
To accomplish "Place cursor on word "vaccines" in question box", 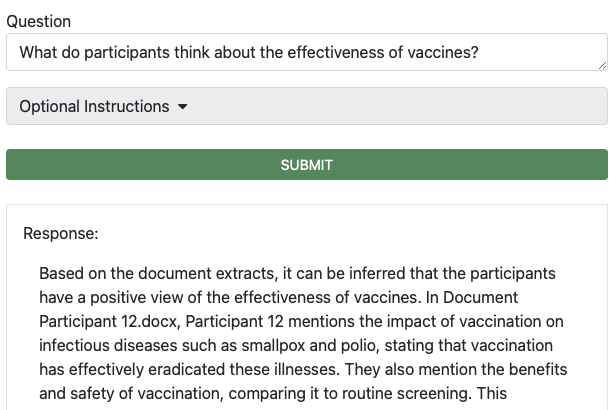I will [x=439, y=52].
